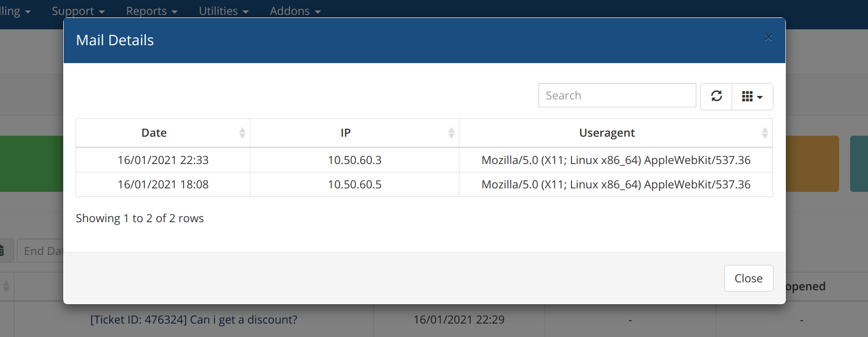
Task: Open the Utilities menu
Action: [223, 11]
